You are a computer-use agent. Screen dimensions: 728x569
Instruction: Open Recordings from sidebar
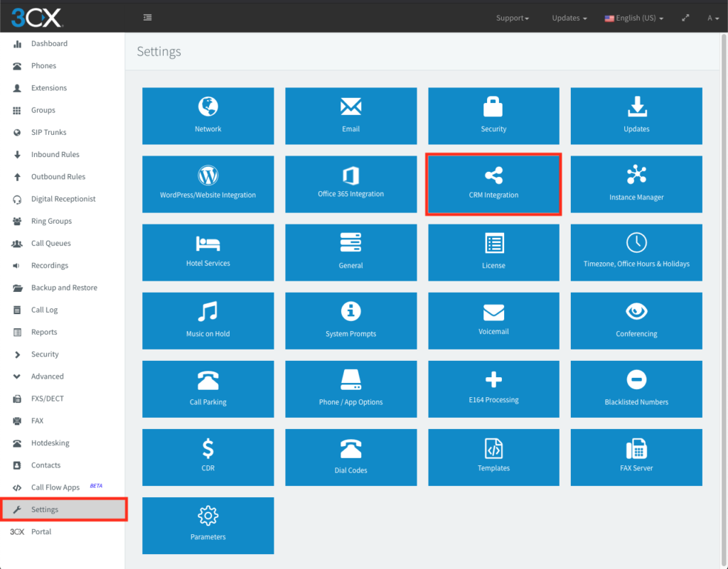point(63,266)
